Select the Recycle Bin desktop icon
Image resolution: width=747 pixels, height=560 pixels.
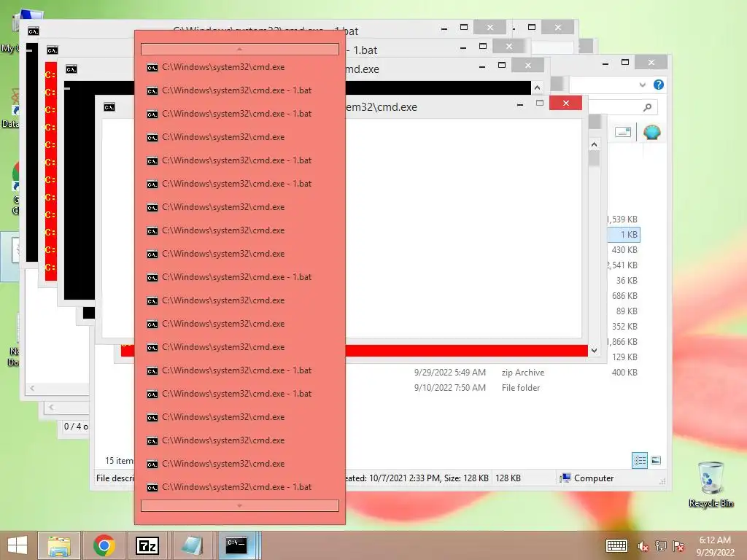(x=711, y=484)
